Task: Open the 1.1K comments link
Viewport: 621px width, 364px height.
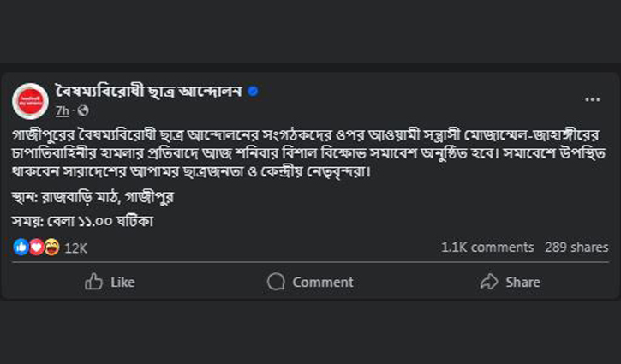Action: pos(487,248)
